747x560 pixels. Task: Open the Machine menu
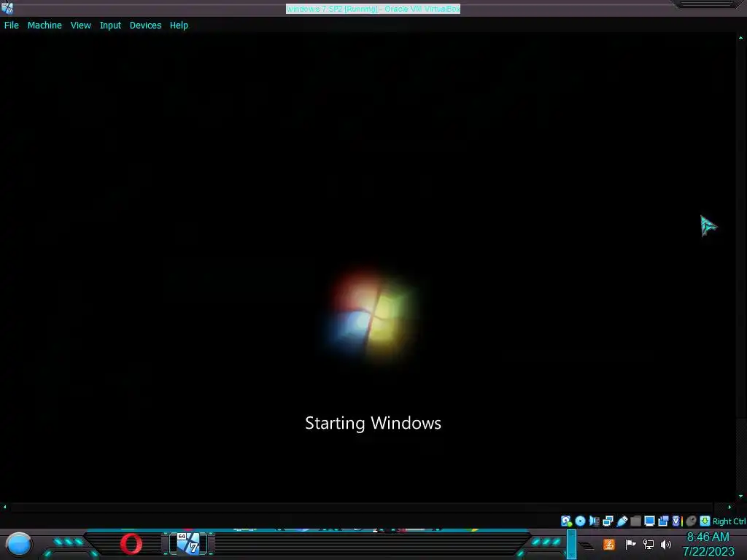pos(44,26)
